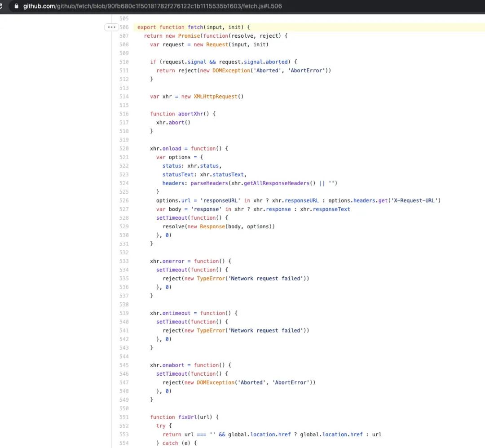Click 'aborted' property on line 510
This screenshot has height=448, width=485.
coord(277,62)
